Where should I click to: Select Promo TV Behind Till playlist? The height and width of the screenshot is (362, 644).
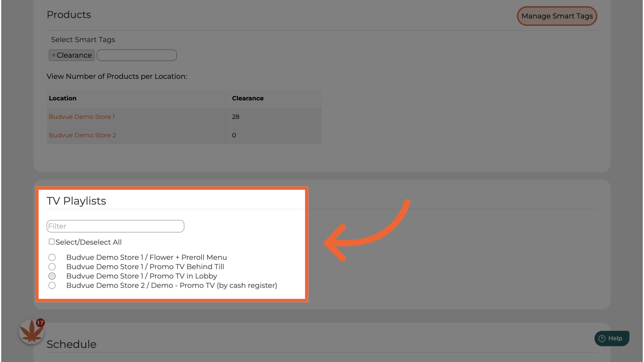click(52, 267)
